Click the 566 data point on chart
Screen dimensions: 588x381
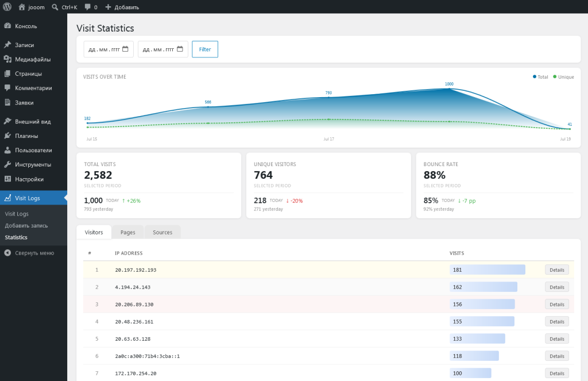coord(208,107)
